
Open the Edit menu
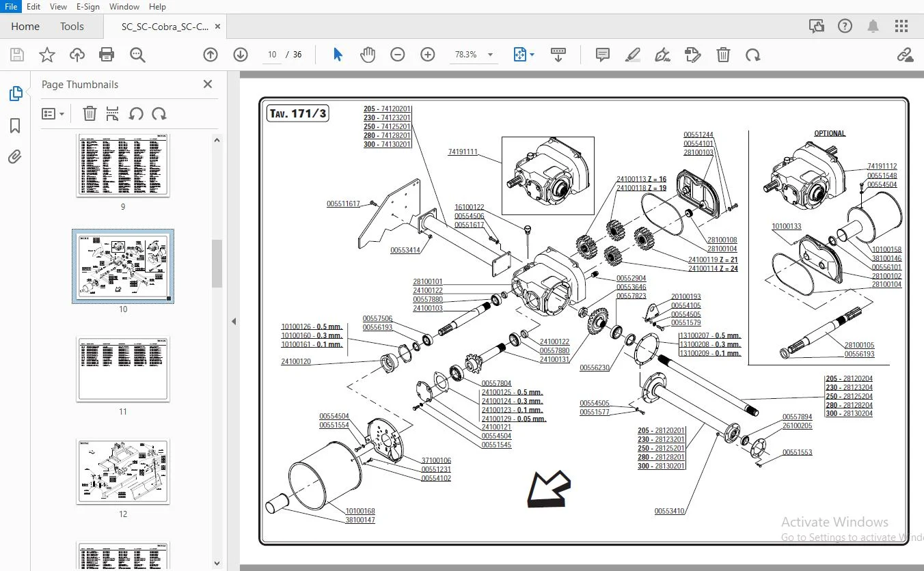tap(33, 6)
